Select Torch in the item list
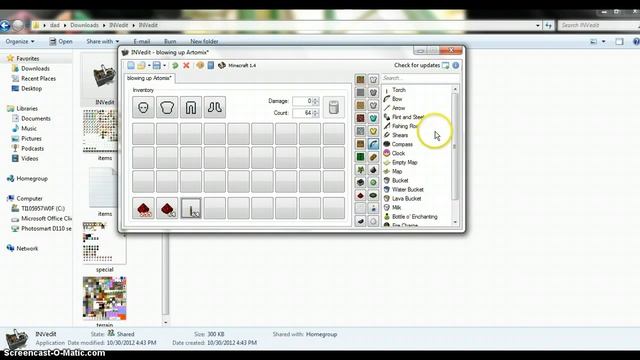Viewport: 640px width, 360px height. (x=399, y=90)
